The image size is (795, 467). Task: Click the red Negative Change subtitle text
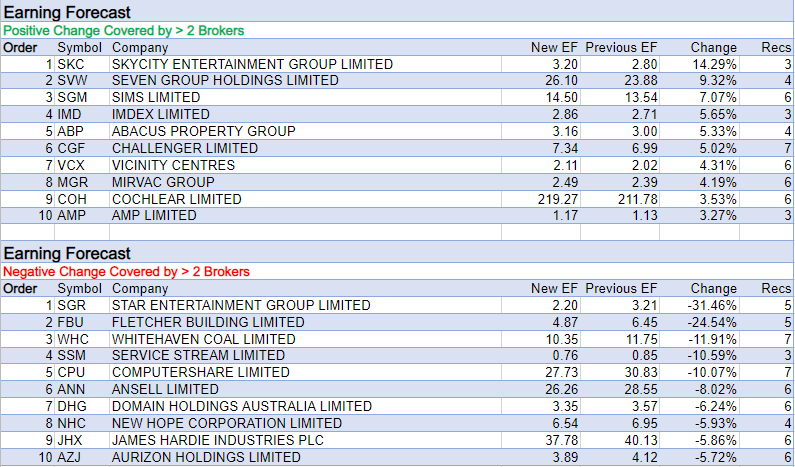126,271
